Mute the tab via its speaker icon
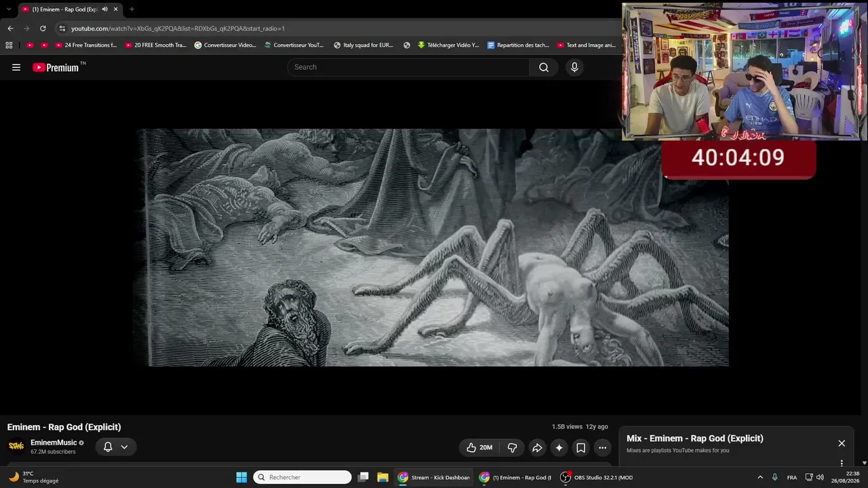 click(104, 9)
